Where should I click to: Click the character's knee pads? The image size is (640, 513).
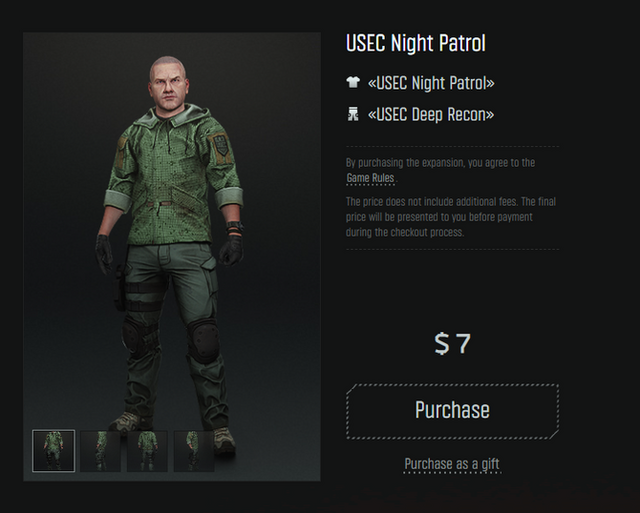point(200,340)
